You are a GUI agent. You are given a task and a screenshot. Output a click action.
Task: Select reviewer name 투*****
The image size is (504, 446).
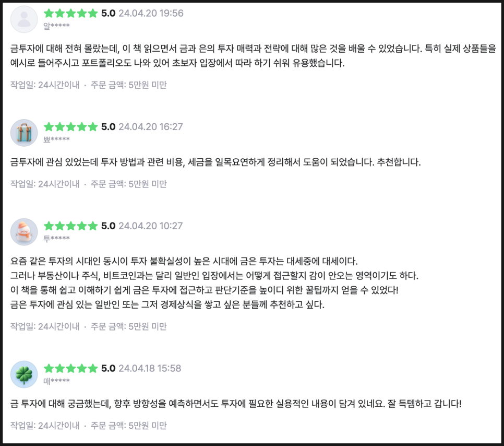(x=56, y=239)
